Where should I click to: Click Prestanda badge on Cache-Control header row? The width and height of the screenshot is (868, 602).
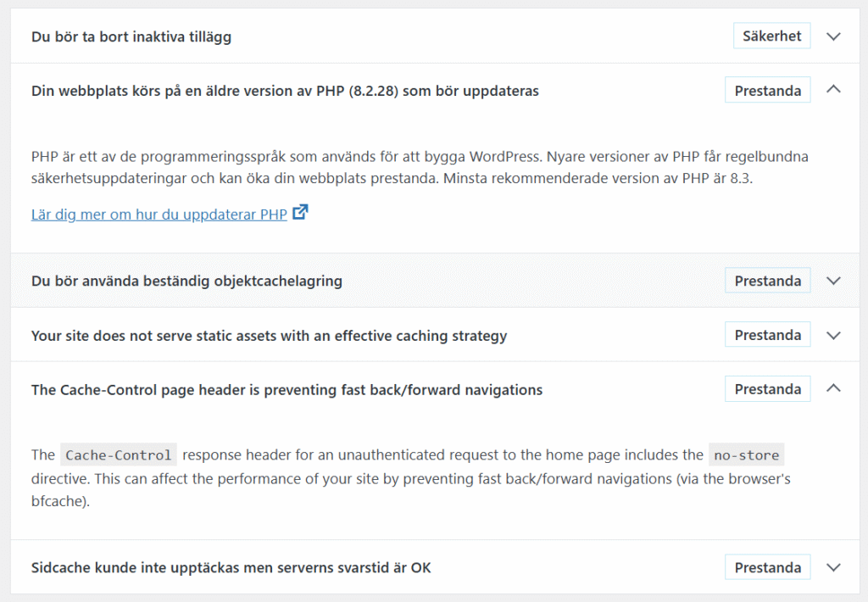point(767,389)
